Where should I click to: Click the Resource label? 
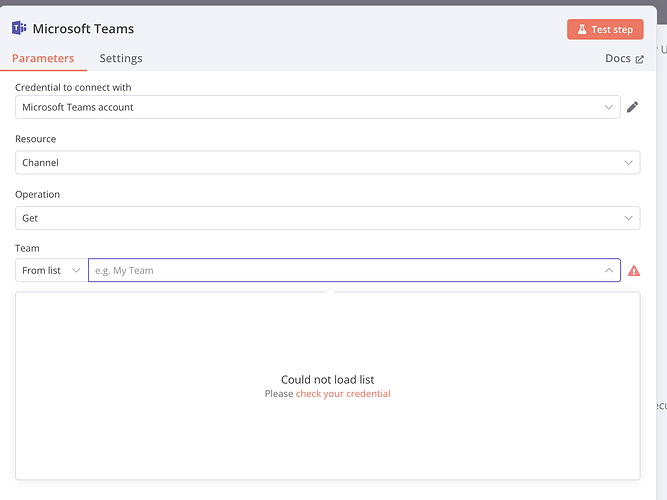click(x=36, y=139)
